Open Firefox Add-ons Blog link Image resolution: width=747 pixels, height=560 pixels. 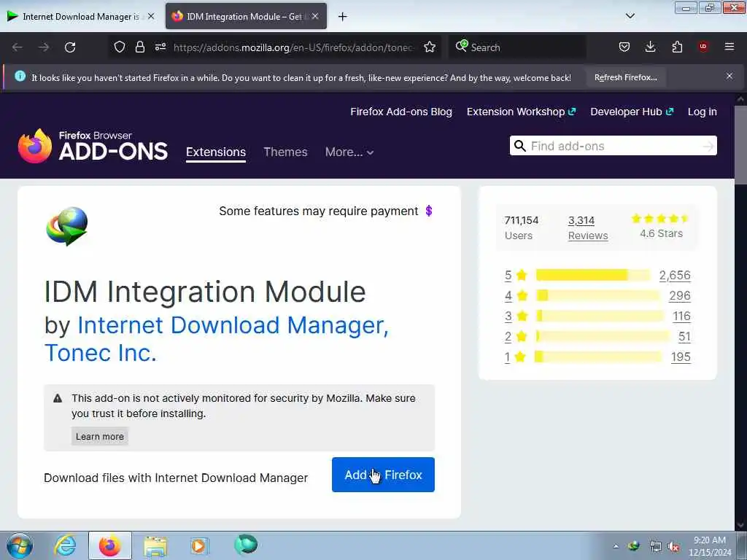click(x=401, y=112)
